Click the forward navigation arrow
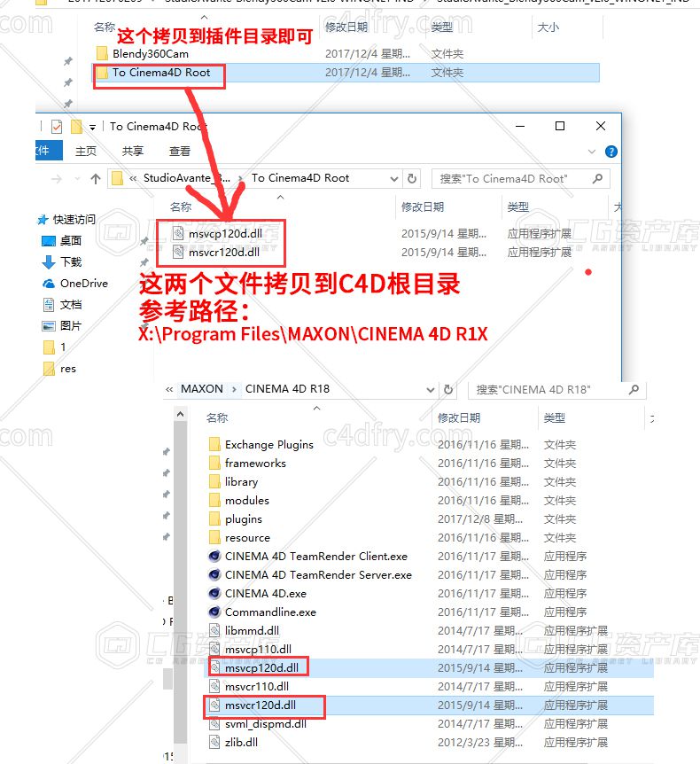Screen dimensions: 700x764 pos(57,179)
